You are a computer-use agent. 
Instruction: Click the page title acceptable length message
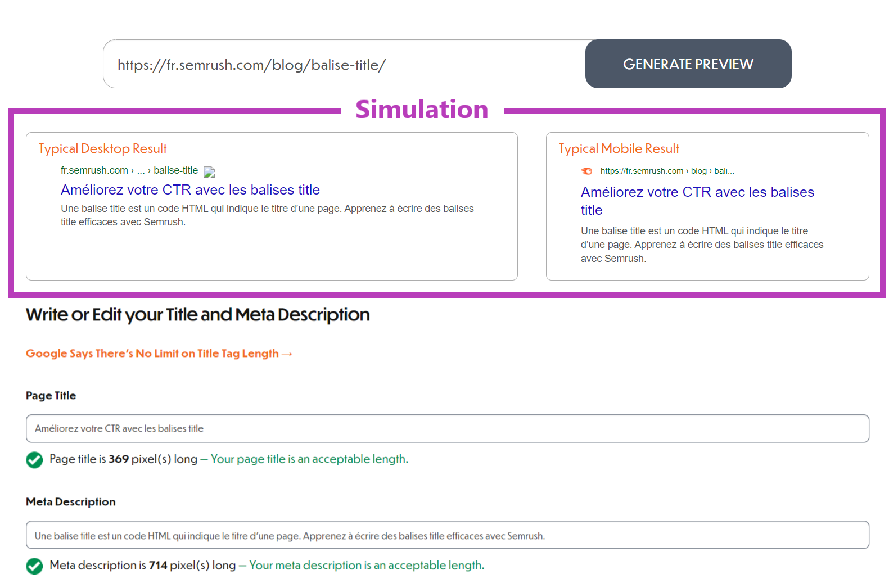[x=309, y=459]
